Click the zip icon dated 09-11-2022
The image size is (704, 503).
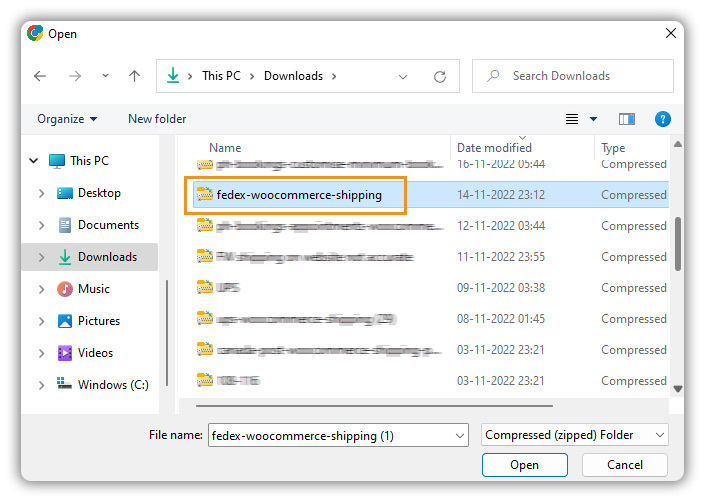205,287
